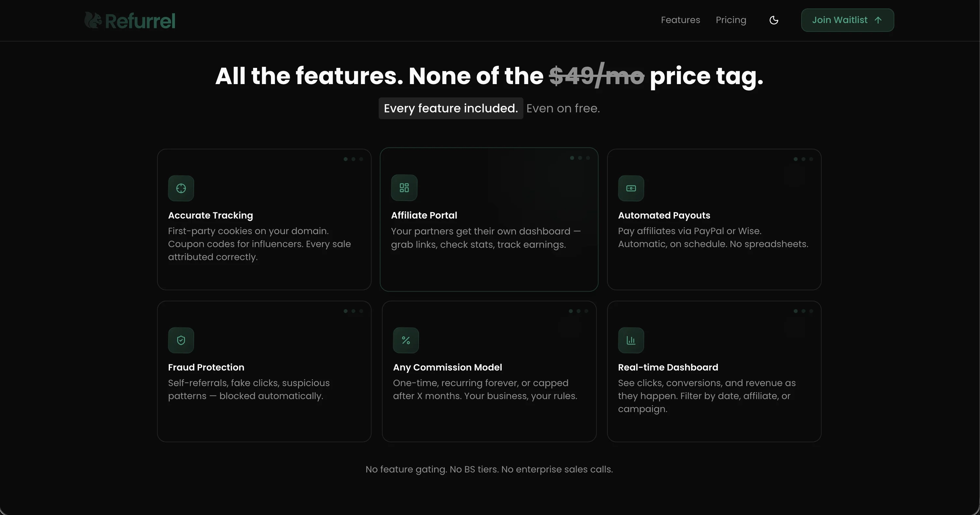Select the Real-time Dashboard card title

[668, 367]
